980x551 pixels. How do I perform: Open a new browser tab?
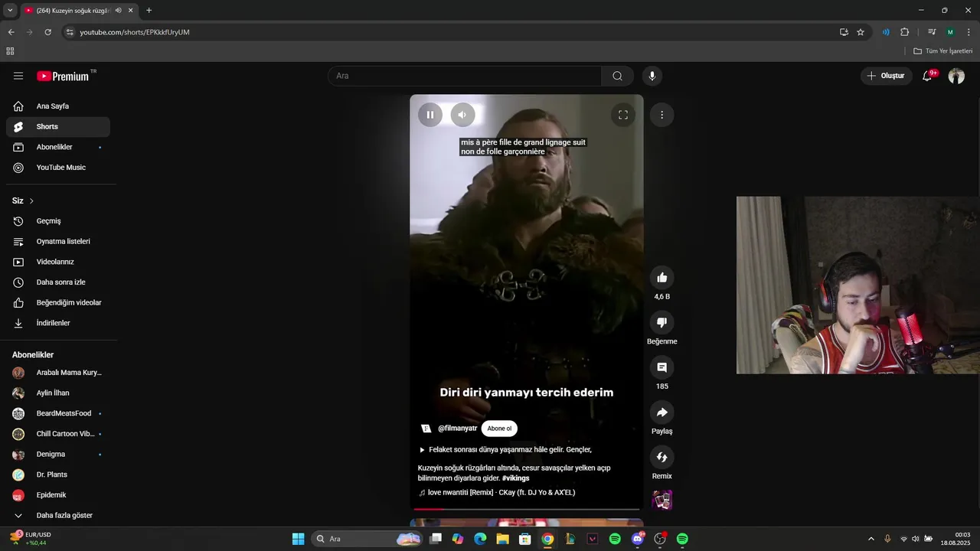pyautogui.click(x=149, y=10)
